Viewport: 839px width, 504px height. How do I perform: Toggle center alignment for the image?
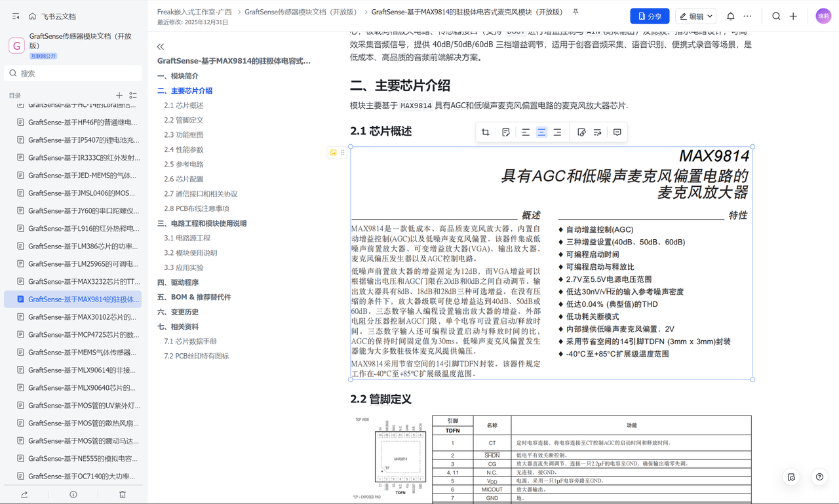pyautogui.click(x=541, y=132)
